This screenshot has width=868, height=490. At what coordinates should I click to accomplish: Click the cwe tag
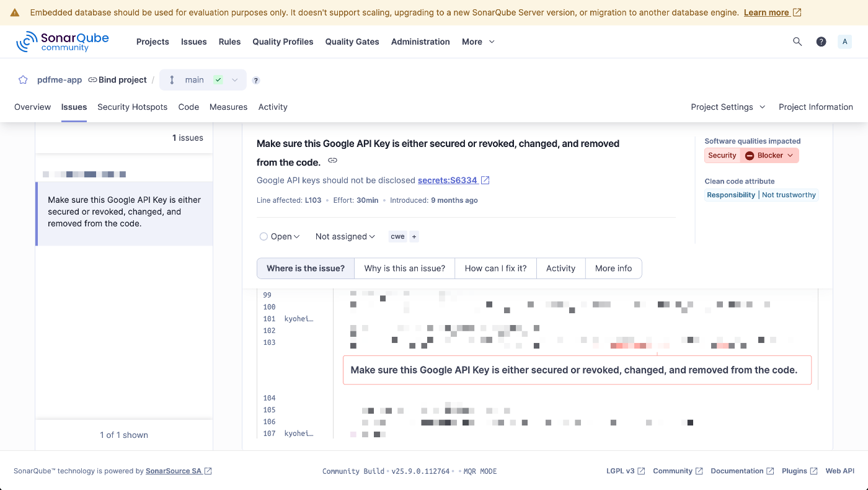[x=397, y=236]
